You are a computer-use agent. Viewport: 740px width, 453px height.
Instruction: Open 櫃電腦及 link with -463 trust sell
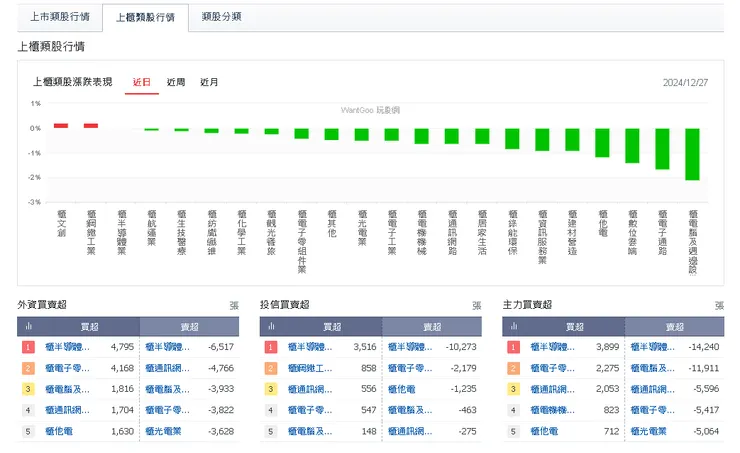[410, 410]
